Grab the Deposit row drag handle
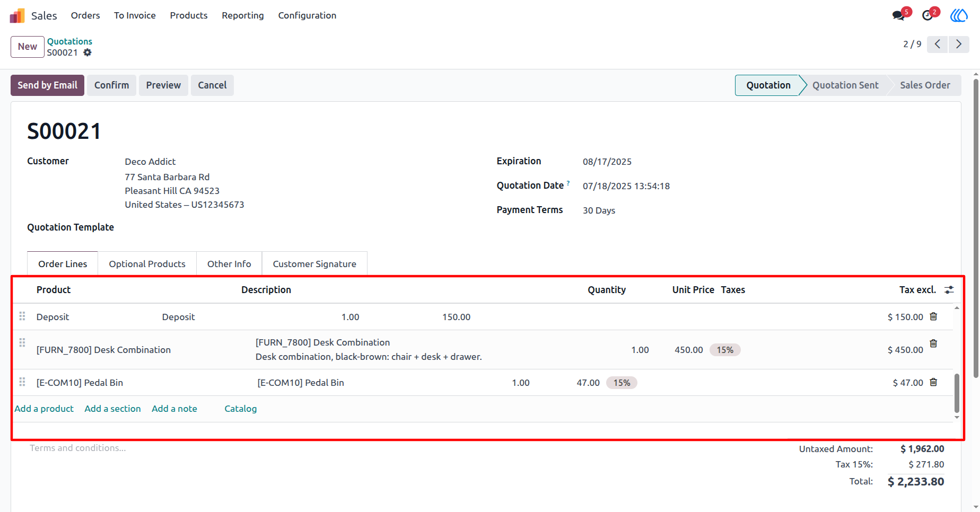Image resolution: width=980 pixels, height=512 pixels. pos(22,316)
